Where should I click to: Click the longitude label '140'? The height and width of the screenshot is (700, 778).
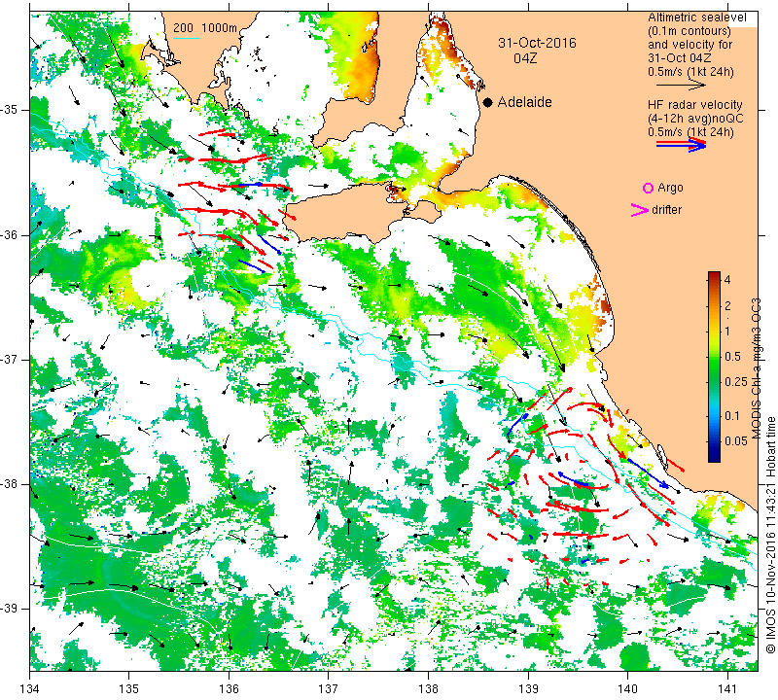(x=627, y=688)
